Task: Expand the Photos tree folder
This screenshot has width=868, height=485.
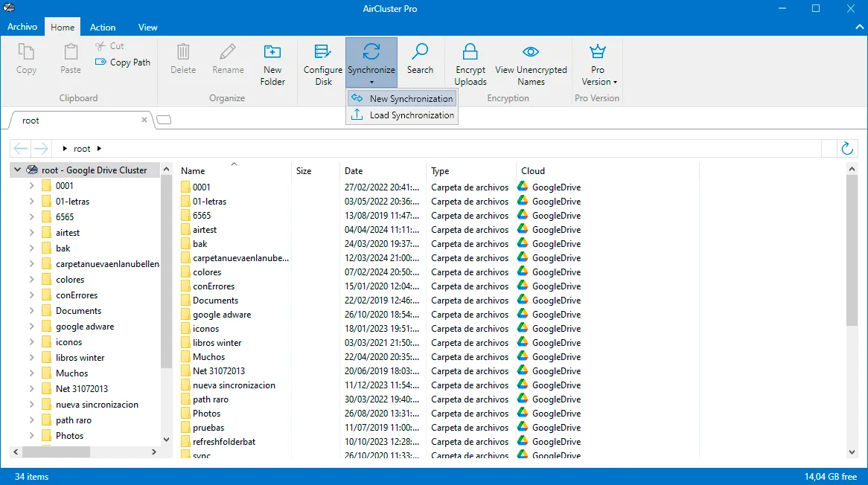Action: tap(31, 436)
